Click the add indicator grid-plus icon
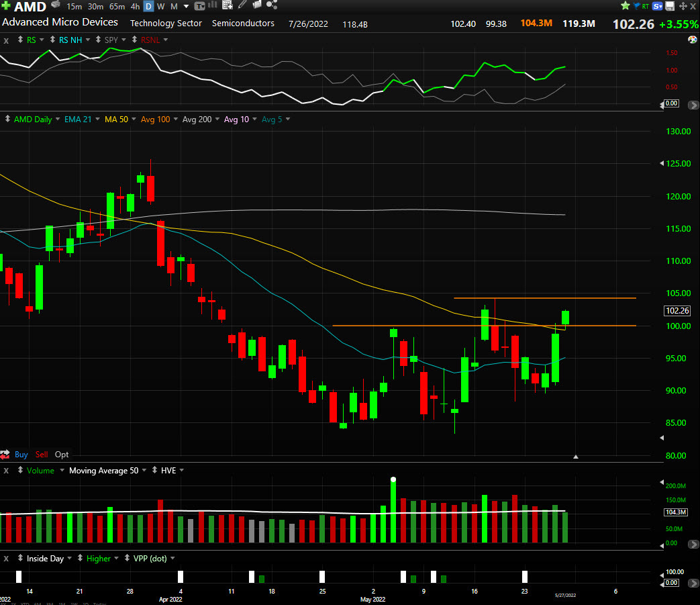 coord(228,5)
